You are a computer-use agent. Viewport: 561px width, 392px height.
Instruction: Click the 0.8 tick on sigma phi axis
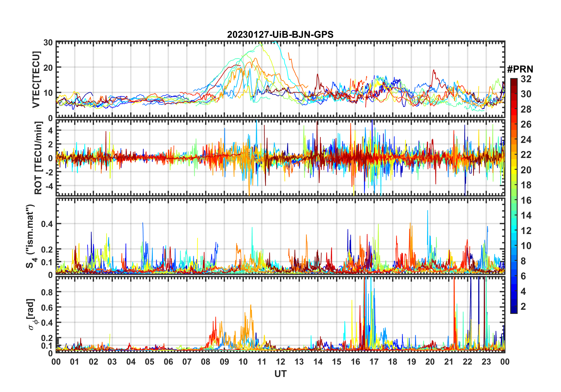[47, 292]
